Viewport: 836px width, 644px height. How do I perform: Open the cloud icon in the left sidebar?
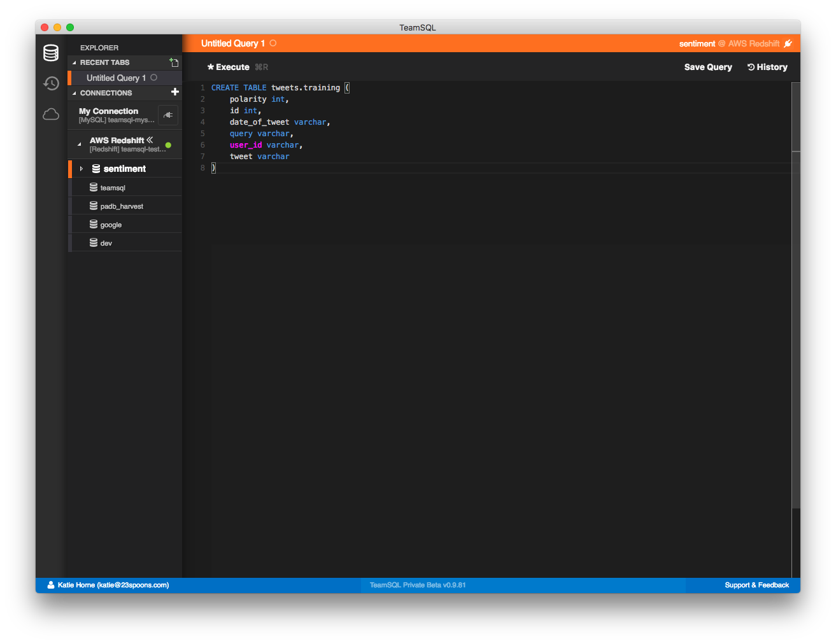pyautogui.click(x=51, y=115)
